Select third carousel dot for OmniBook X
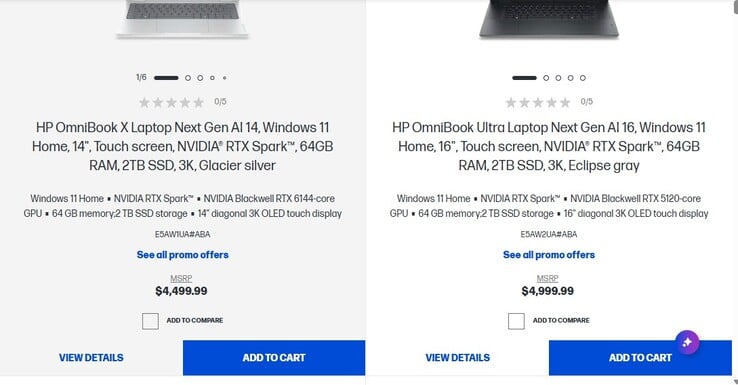 (200, 78)
